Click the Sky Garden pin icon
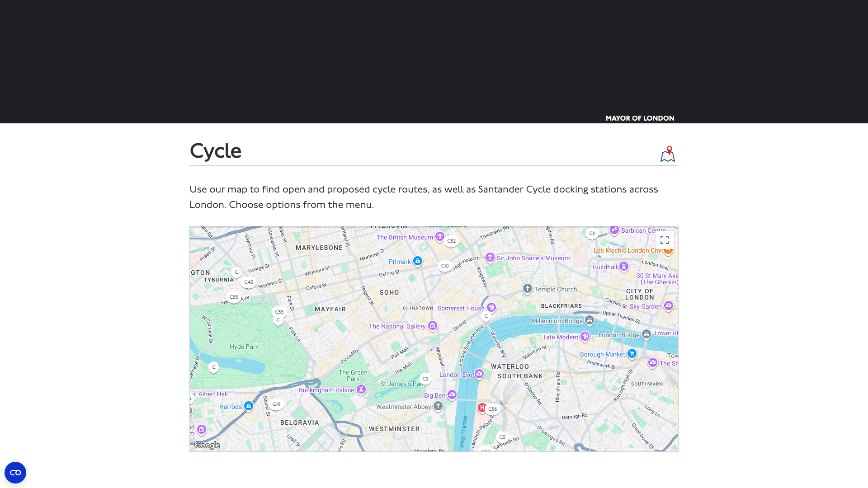The height and width of the screenshot is (488, 868). 669,306
